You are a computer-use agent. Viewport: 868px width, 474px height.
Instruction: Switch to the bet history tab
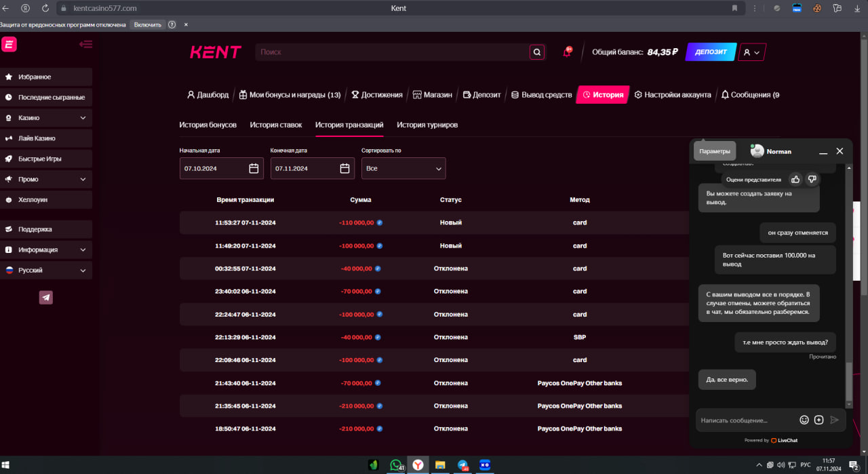pos(276,125)
